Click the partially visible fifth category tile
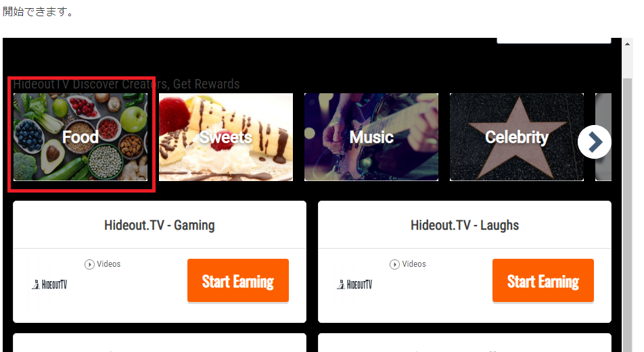 click(603, 137)
